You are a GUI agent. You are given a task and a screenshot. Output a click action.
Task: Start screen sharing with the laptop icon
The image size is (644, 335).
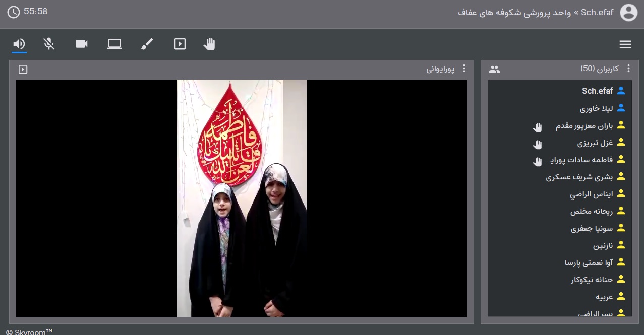point(114,44)
